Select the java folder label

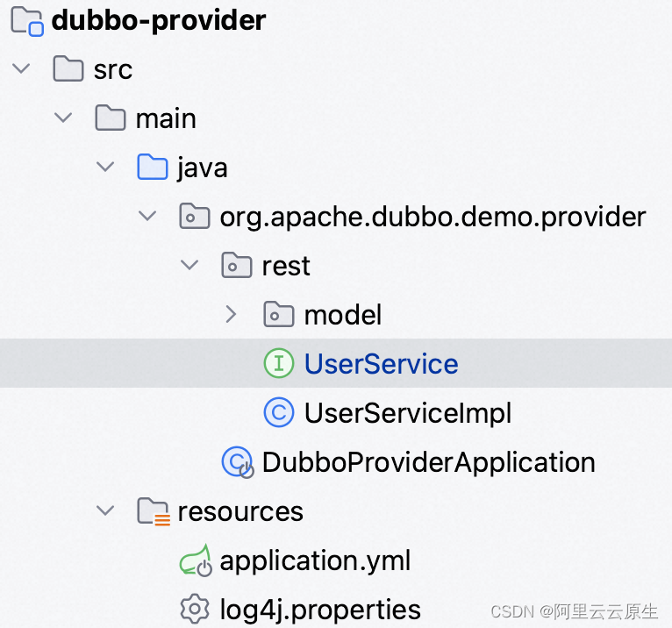click(203, 168)
